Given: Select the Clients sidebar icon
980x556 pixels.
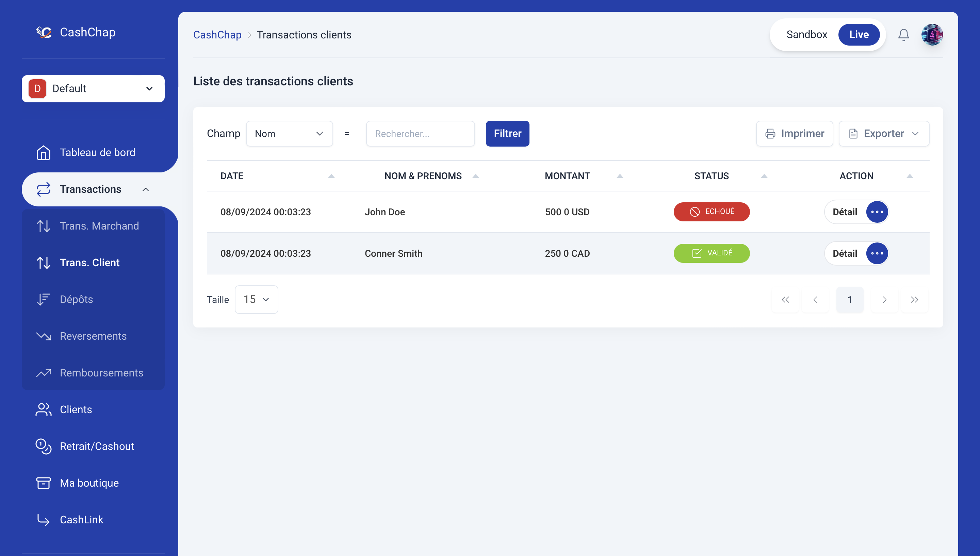Looking at the screenshot, I should (43, 409).
